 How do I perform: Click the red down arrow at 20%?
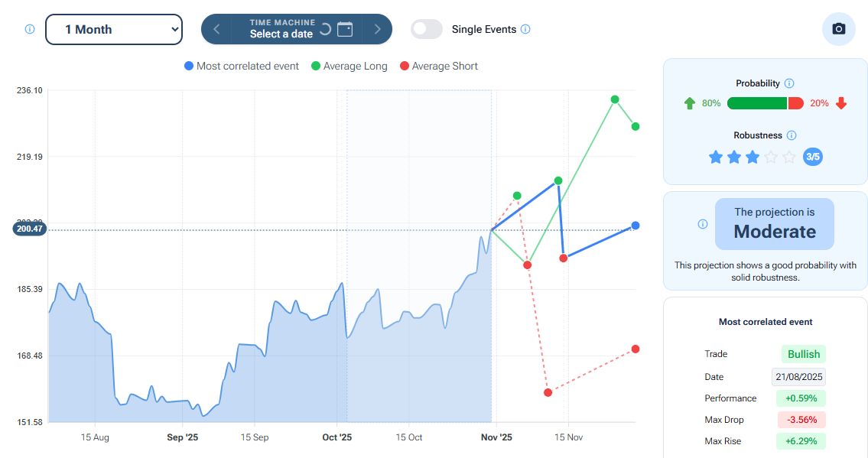point(841,103)
